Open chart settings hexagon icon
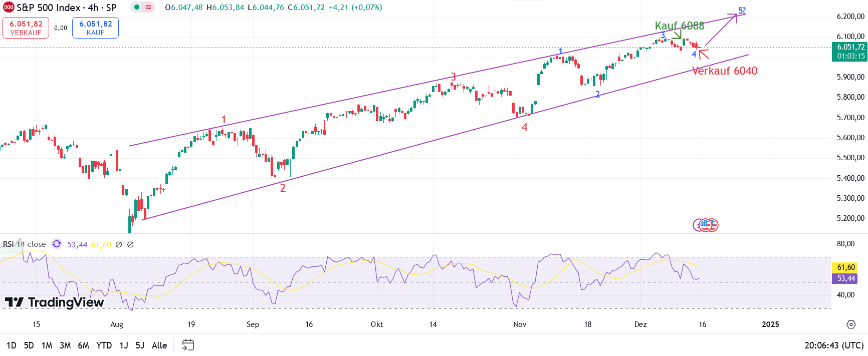The image size is (868, 356). [x=851, y=324]
